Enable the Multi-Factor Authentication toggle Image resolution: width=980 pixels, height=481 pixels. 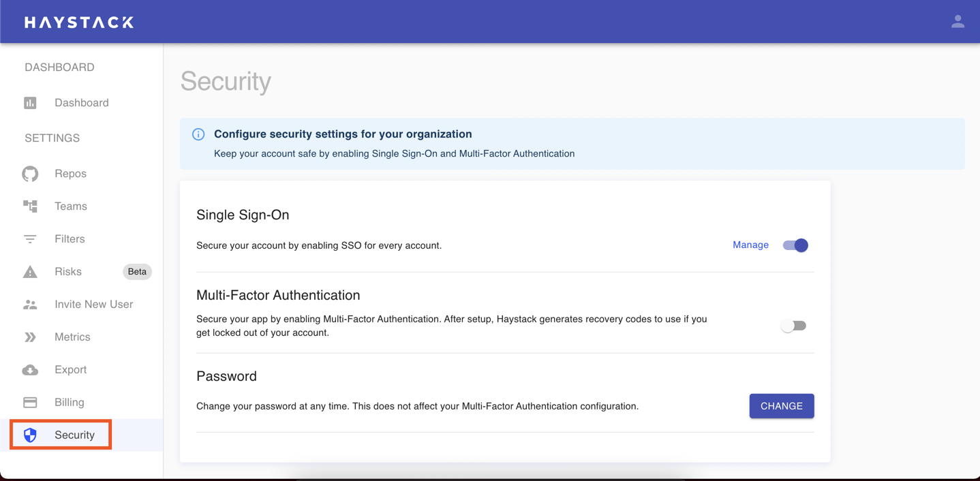click(x=793, y=326)
